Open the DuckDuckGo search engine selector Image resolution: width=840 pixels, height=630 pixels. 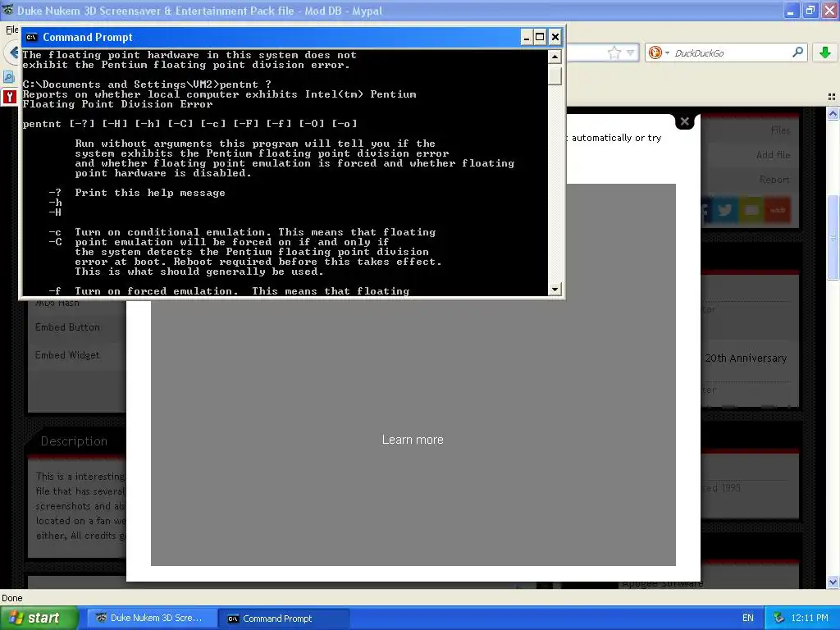659,52
